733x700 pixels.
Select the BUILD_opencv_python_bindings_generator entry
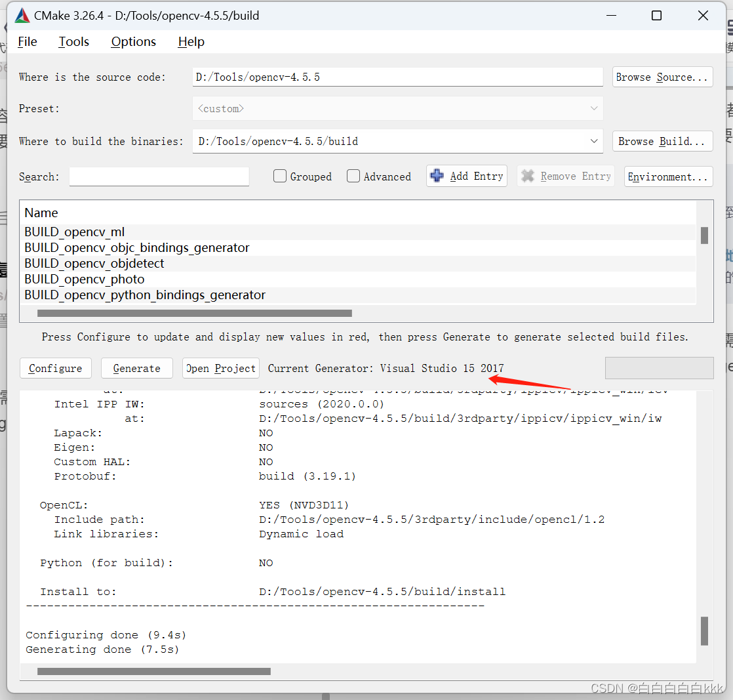(x=357, y=295)
